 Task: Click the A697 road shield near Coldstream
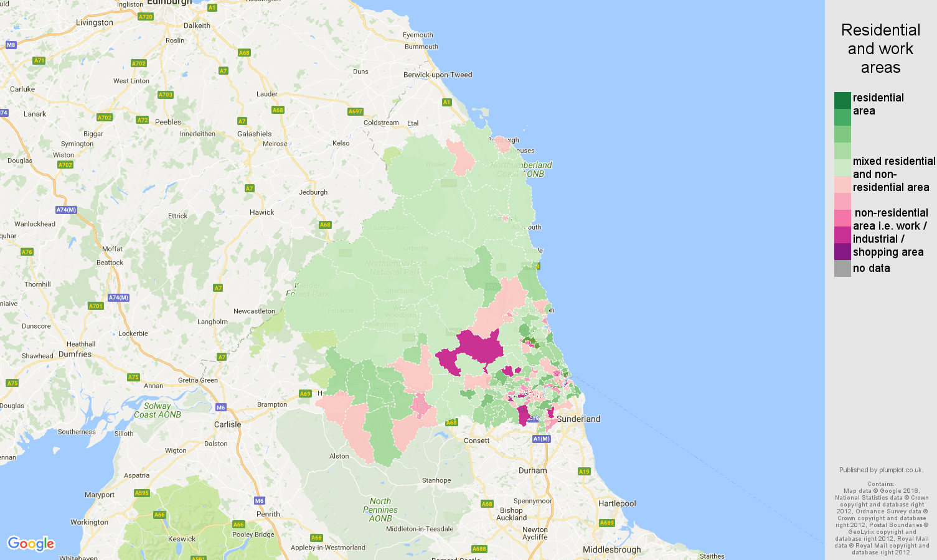point(355,111)
